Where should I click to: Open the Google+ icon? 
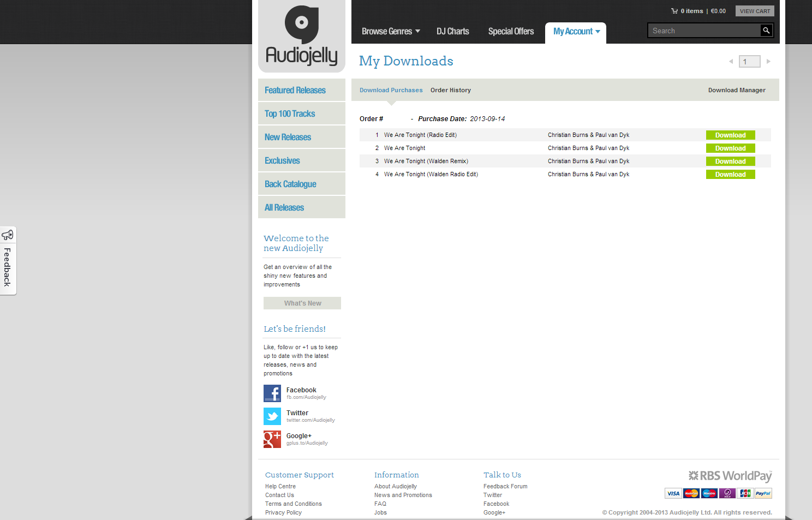tap(272, 439)
